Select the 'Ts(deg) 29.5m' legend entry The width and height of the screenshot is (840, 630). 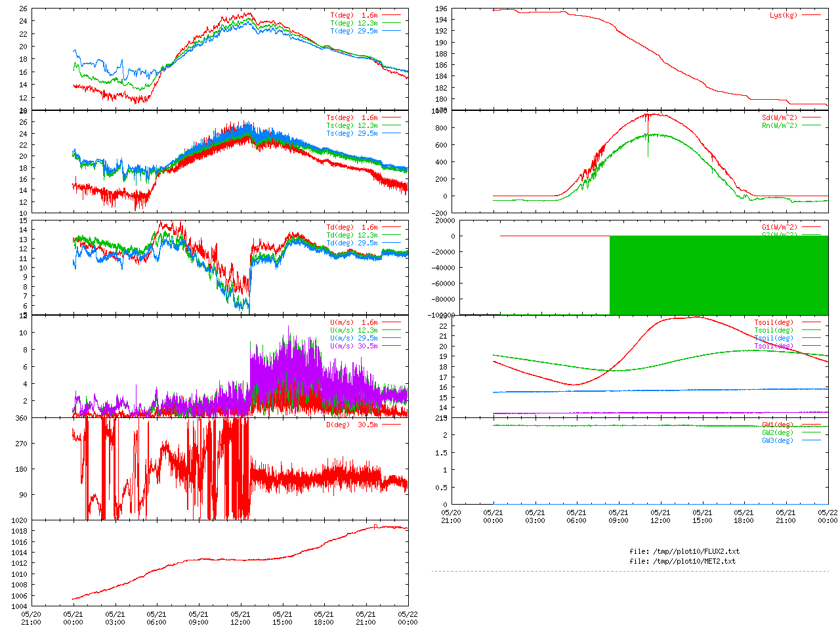pos(352,133)
